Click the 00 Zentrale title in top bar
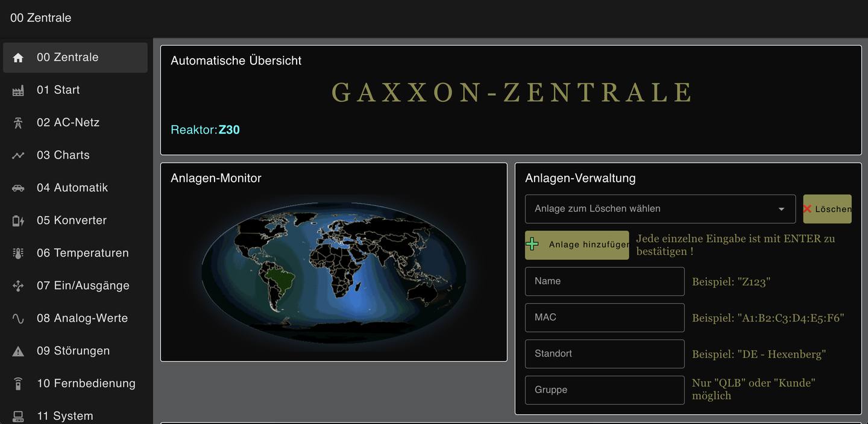Screen dimensions: 868x424 (x=40, y=18)
